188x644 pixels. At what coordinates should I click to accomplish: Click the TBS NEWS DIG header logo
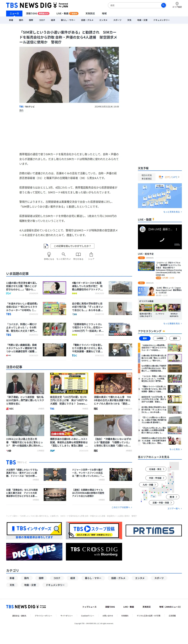point(37,5)
